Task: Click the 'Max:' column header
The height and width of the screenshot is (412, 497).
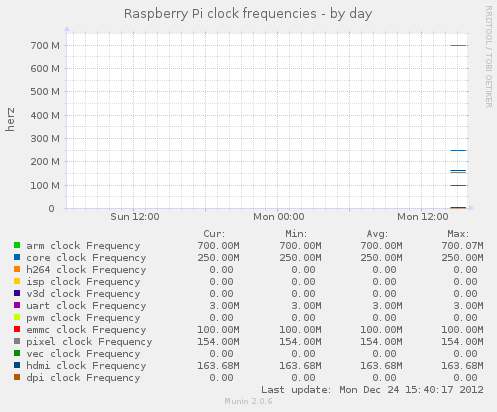Action: pyautogui.click(x=458, y=234)
